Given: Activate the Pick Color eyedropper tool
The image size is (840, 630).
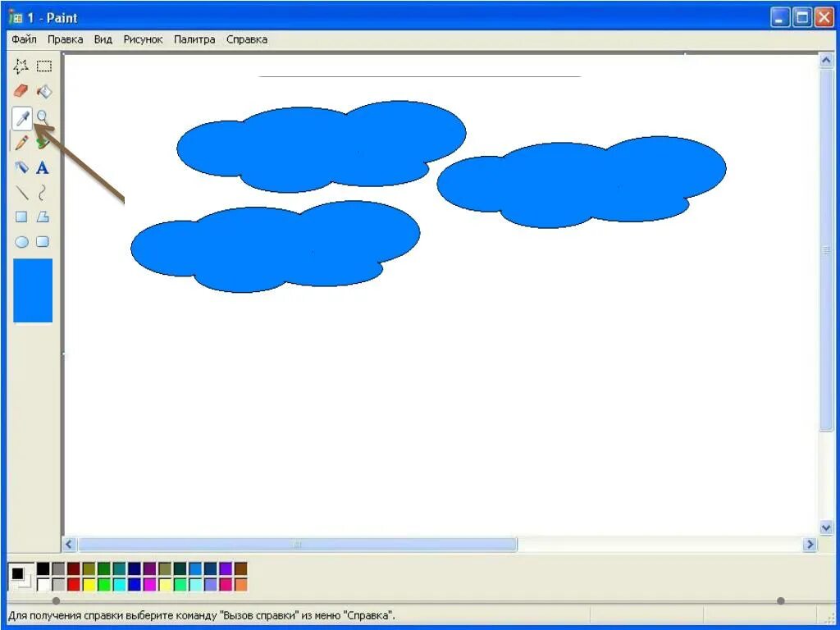Looking at the screenshot, I should pos(22,118).
